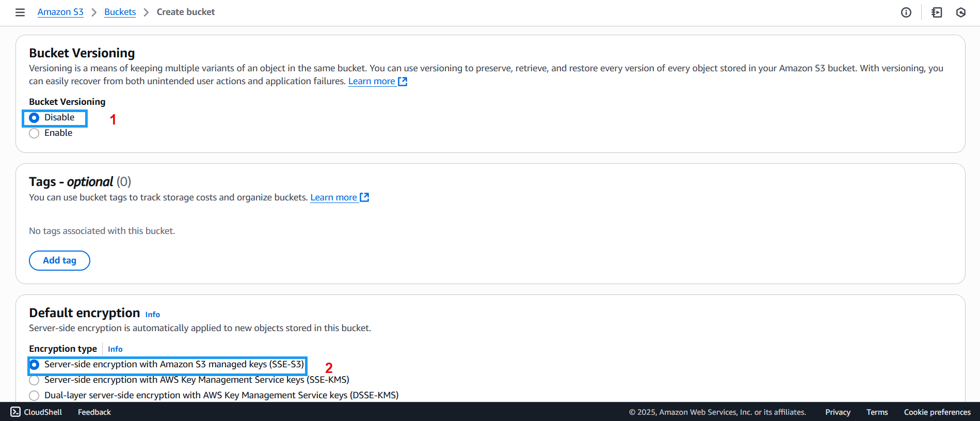The width and height of the screenshot is (980, 421).
Task: Click the Add tag button
Action: [59, 260]
